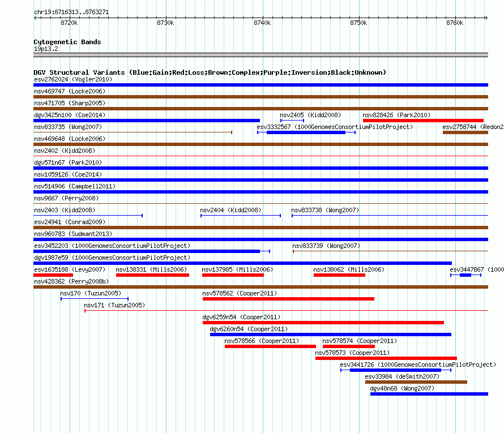This screenshot has width=504, height=433.
Task: Open the esv24941 (Conrad2009) variant
Action: [260, 228]
